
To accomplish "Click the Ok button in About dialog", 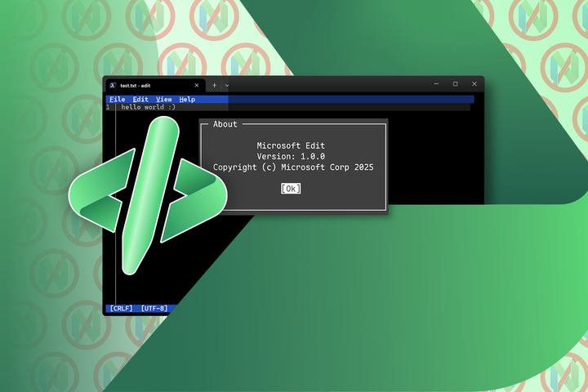I will click(x=291, y=189).
